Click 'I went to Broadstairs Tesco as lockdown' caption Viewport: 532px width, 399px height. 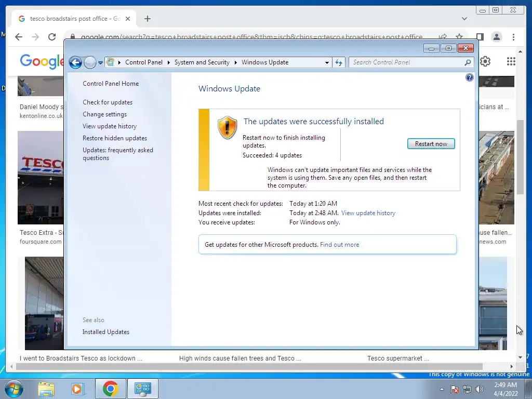click(x=81, y=358)
